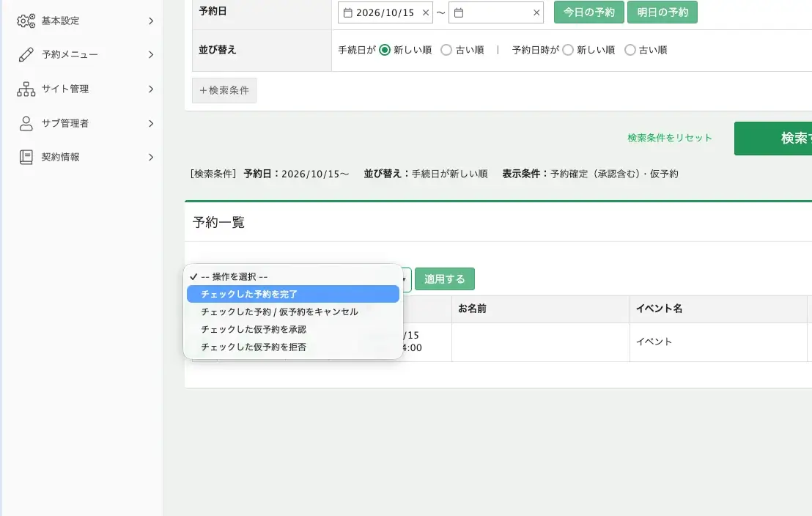Select 予約日時が 古い順 radio button
This screenshot has width=812, height=516.
tap(630, 51)
